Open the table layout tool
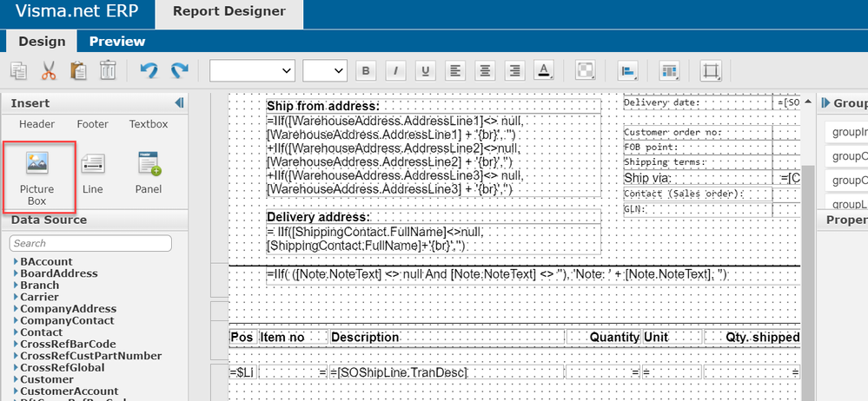This screenshot has width=868, height=401. (x=669, y=71)
